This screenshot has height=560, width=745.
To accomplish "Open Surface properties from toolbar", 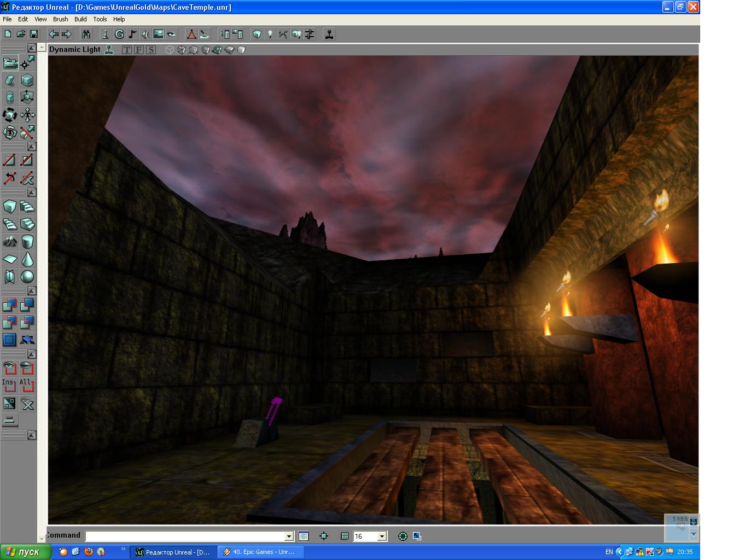I will [237, 34].
